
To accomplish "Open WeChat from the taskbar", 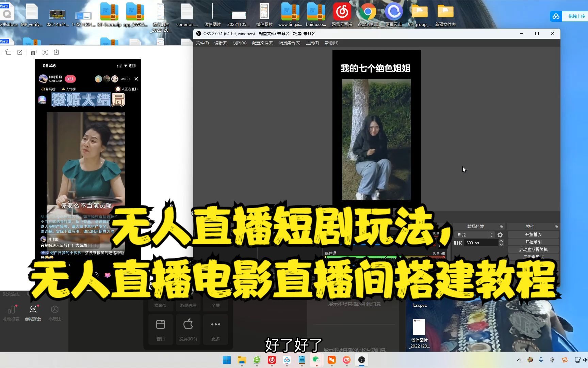I will 316,360.
